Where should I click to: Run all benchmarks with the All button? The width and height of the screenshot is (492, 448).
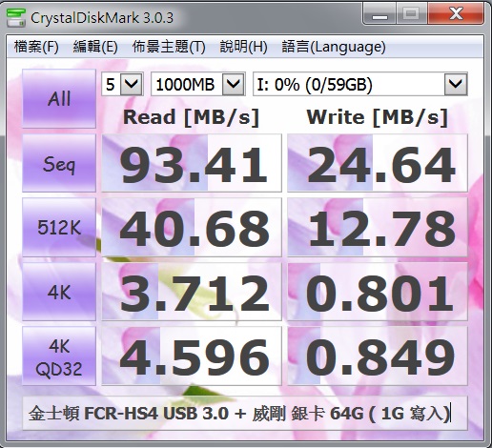(59, 98)
